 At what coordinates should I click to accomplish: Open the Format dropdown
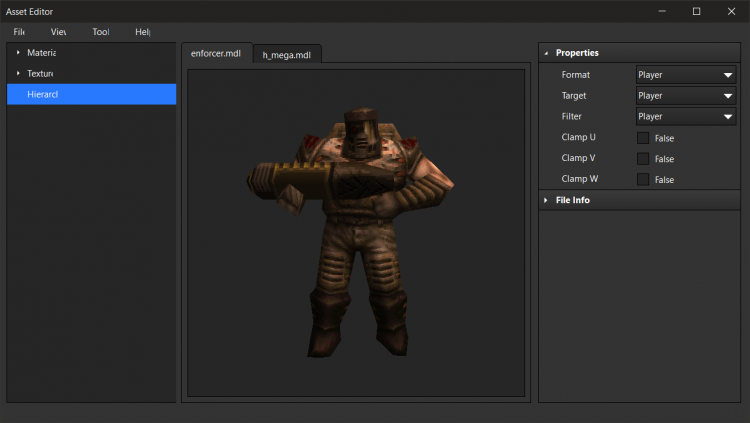[686, 75]
